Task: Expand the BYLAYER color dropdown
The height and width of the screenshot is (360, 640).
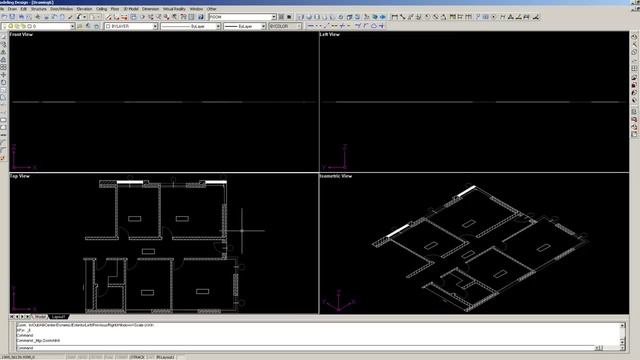Action: coord(155,26)
